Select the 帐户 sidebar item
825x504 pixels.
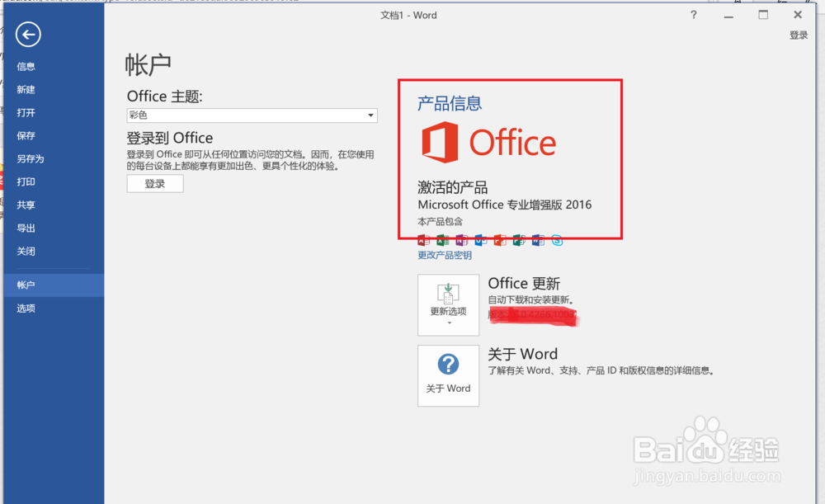(54, 285)
